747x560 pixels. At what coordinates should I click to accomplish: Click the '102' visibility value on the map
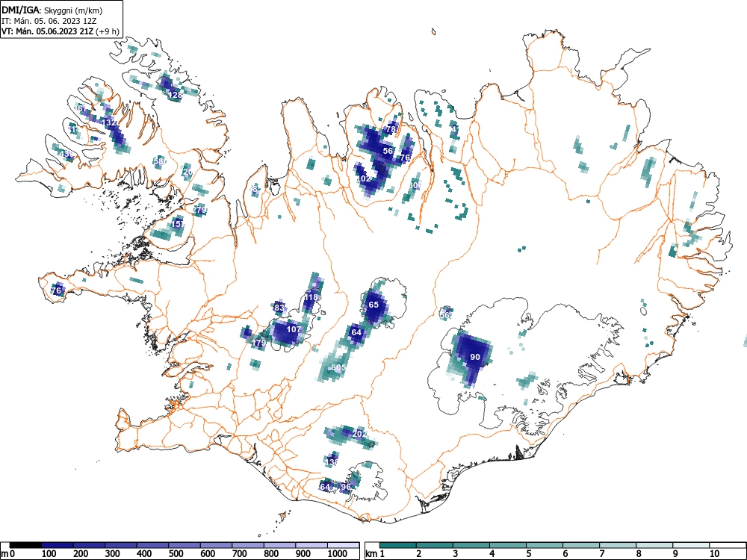pos(364,179)
